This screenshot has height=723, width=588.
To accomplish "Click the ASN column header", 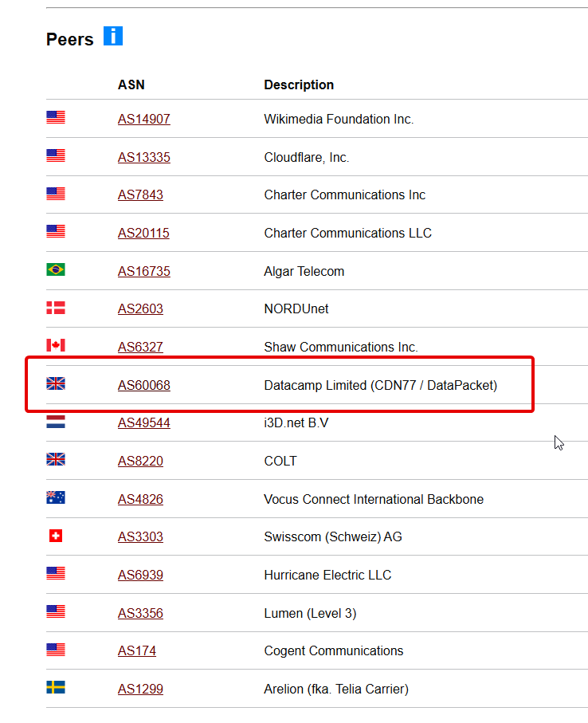I will (131, 84).
